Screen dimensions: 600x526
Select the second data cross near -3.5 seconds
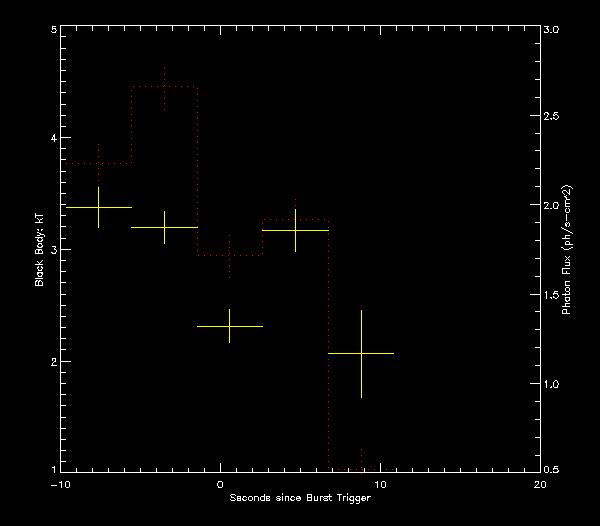(164, 227)
